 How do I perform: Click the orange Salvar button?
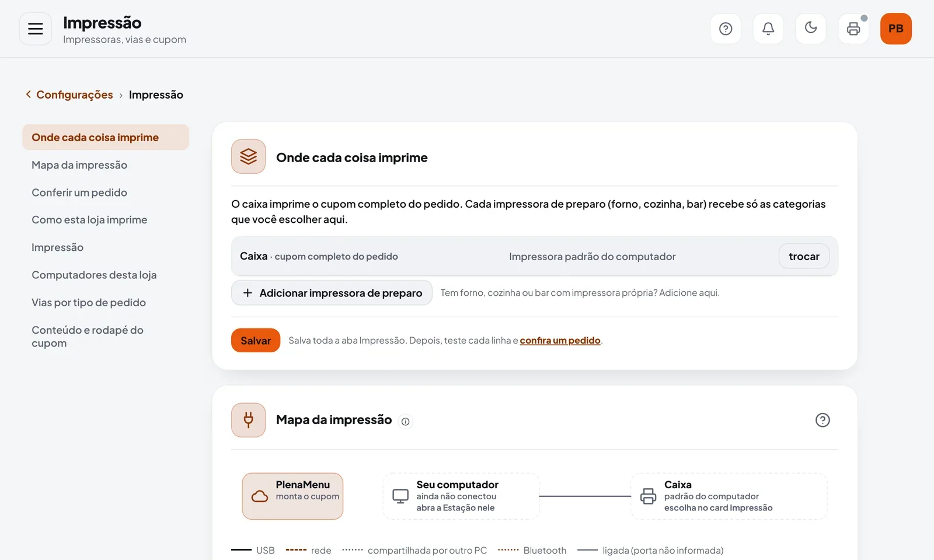[256, 341]
